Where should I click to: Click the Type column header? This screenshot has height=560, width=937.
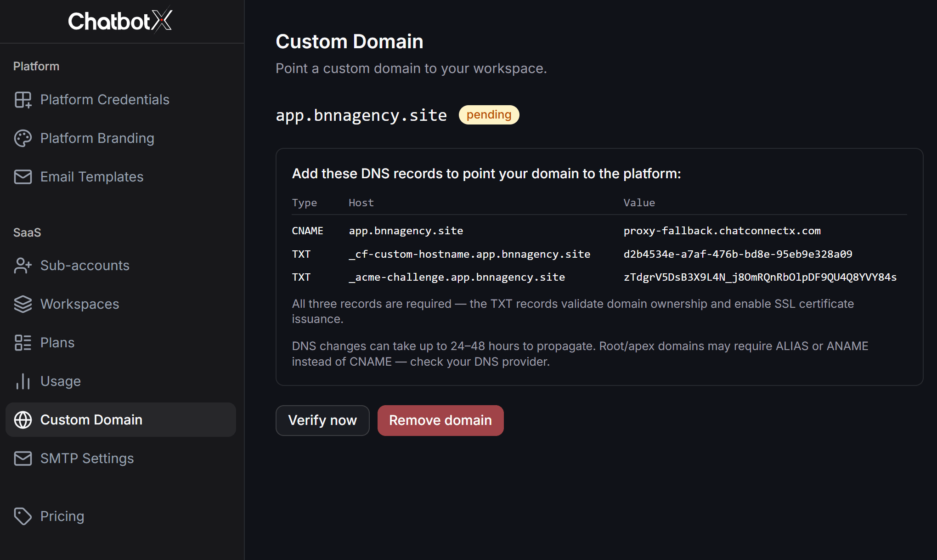(305, 203)
